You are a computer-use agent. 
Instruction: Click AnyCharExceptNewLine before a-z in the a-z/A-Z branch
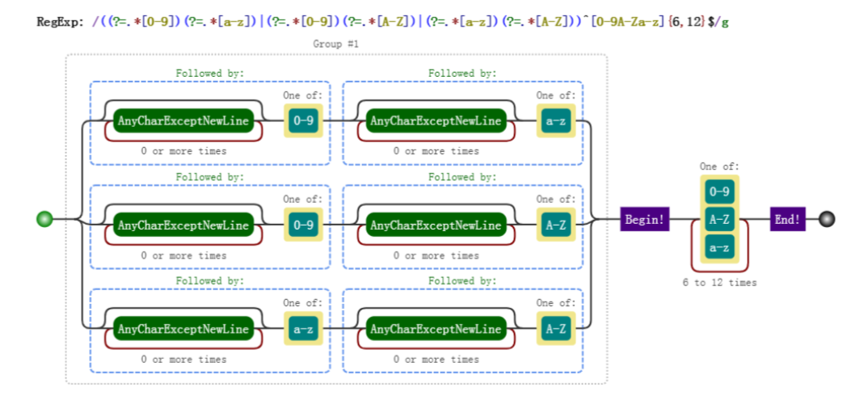[x=183, y=329]
